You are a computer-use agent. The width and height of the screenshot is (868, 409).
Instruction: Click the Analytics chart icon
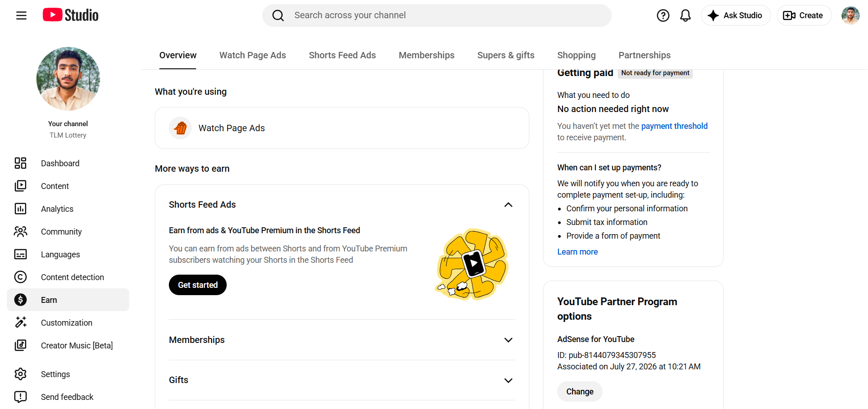pos(20,209)
